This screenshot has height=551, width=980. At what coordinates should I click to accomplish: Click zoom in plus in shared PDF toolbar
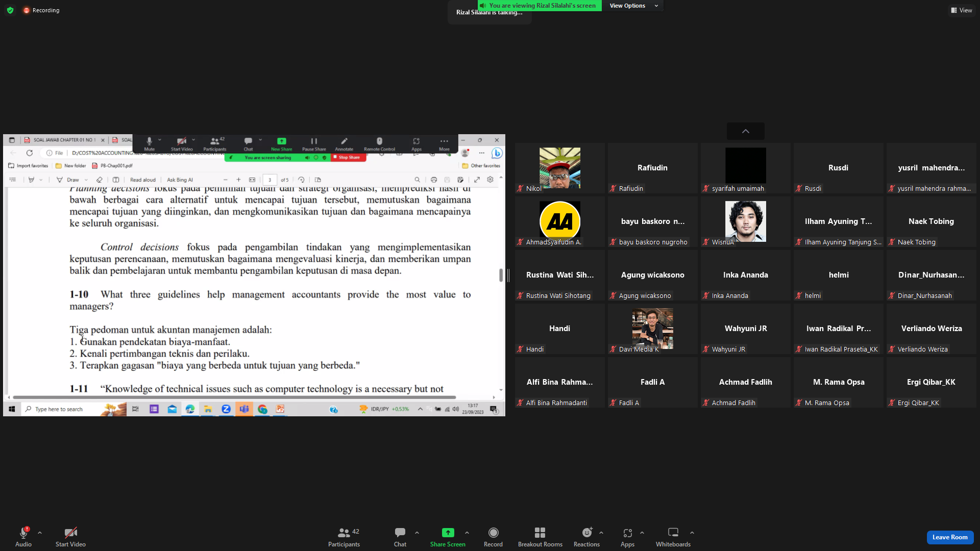pyautogui.click(x=238, y=180)
